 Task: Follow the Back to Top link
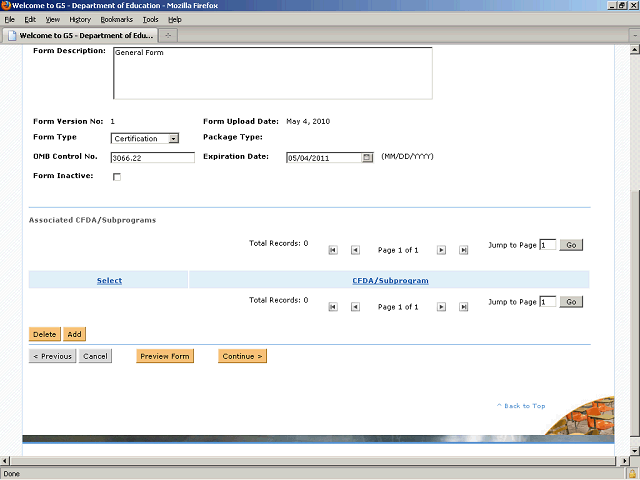click(x=521, y=406)
